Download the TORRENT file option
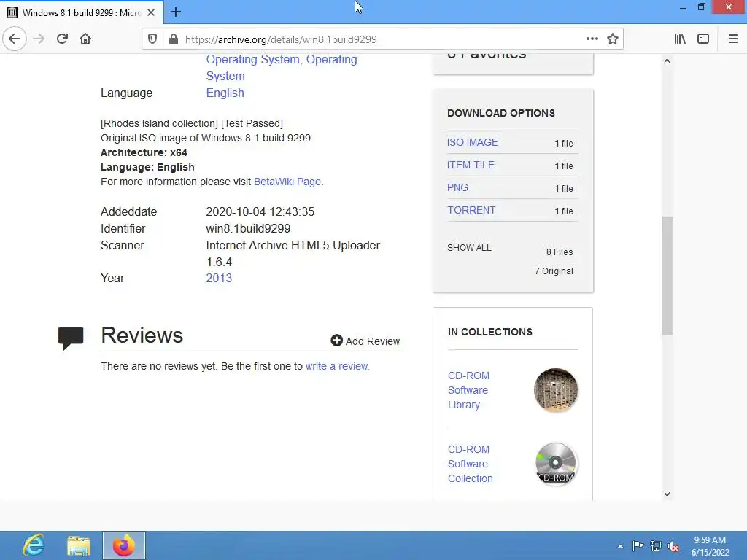The height and width of the screenshot is (560, 747). coord(471,211)
